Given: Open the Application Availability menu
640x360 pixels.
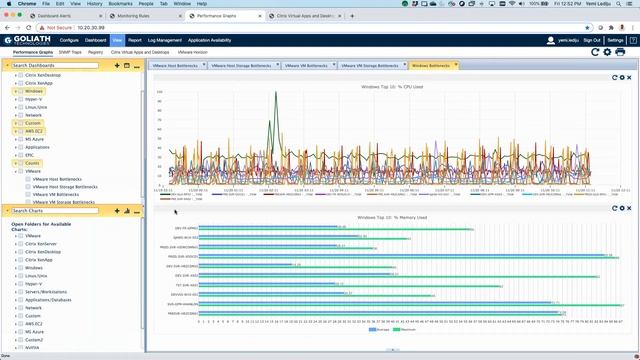Looking at the screenshot, I should pos(209,40).
